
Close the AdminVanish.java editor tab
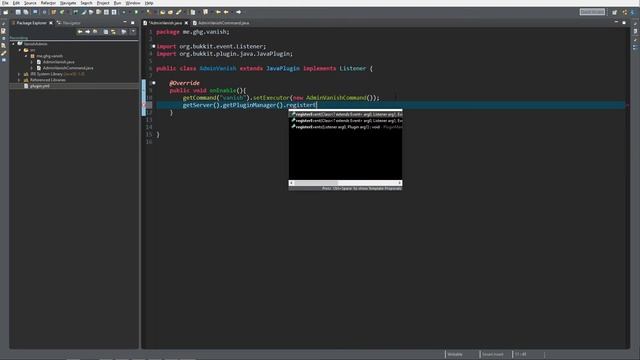[186, 23]
